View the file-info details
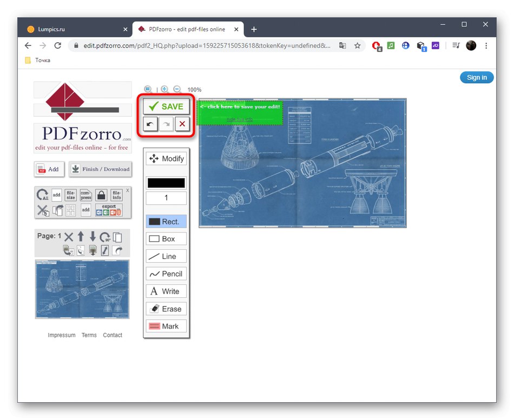Viewport: 514px width, 420px height. click(116, 195)
